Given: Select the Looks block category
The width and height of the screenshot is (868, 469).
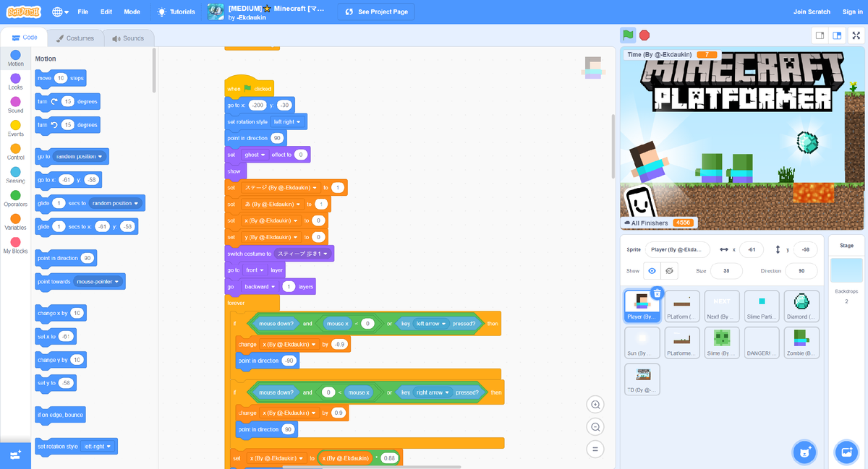Looking at the screenshot, I should [x=15, y=82].
